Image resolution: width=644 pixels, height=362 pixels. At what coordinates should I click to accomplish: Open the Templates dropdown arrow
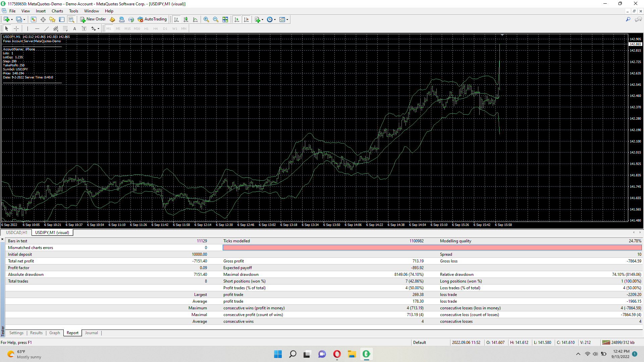[x=287, y=20]
